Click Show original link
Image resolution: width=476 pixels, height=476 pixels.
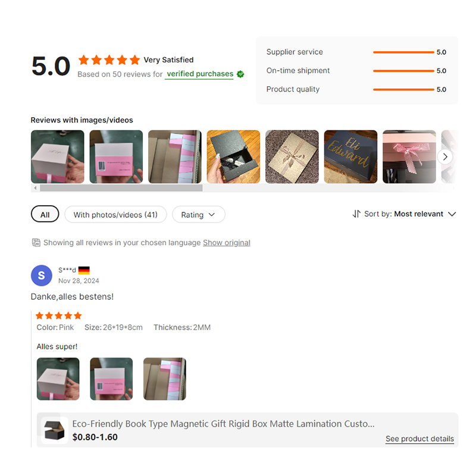click(x=227, y=243)
